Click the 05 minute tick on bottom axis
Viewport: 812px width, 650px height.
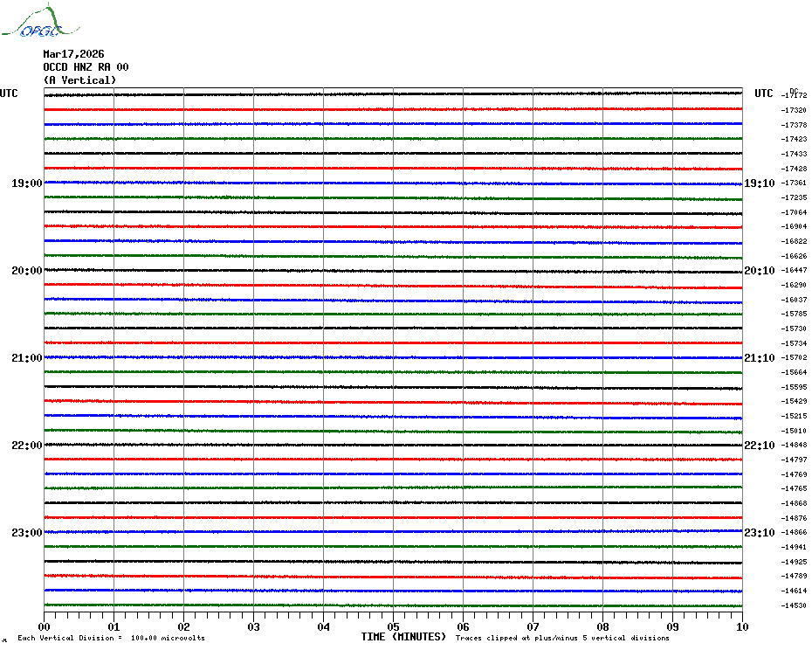tap(393, 626)
